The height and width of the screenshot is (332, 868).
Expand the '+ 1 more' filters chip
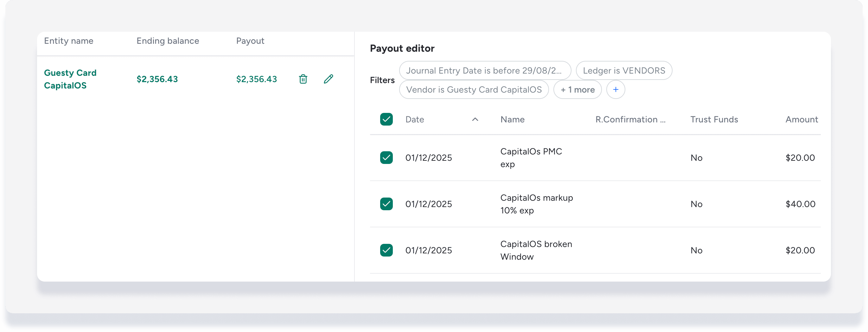pos(577,89)
